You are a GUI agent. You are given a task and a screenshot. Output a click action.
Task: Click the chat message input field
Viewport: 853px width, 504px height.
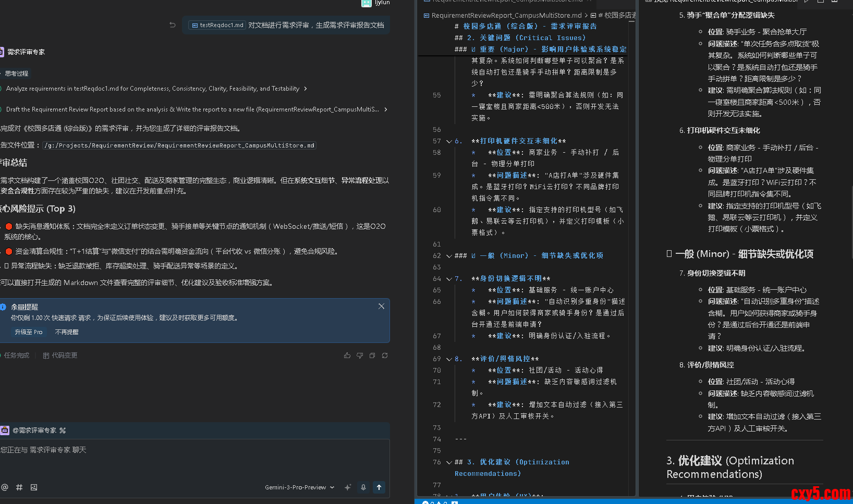pyautogui.click(x=193, y=459)
